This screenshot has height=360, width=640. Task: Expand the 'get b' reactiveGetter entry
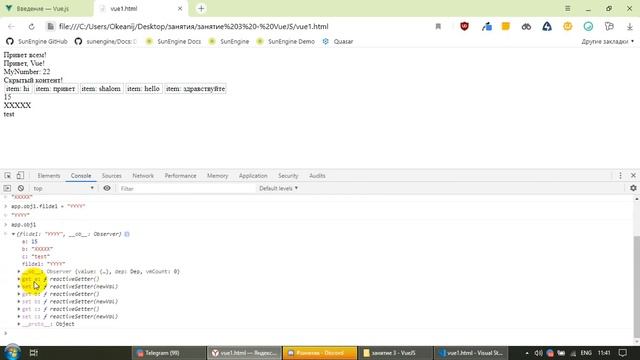(x=19, y=294)
